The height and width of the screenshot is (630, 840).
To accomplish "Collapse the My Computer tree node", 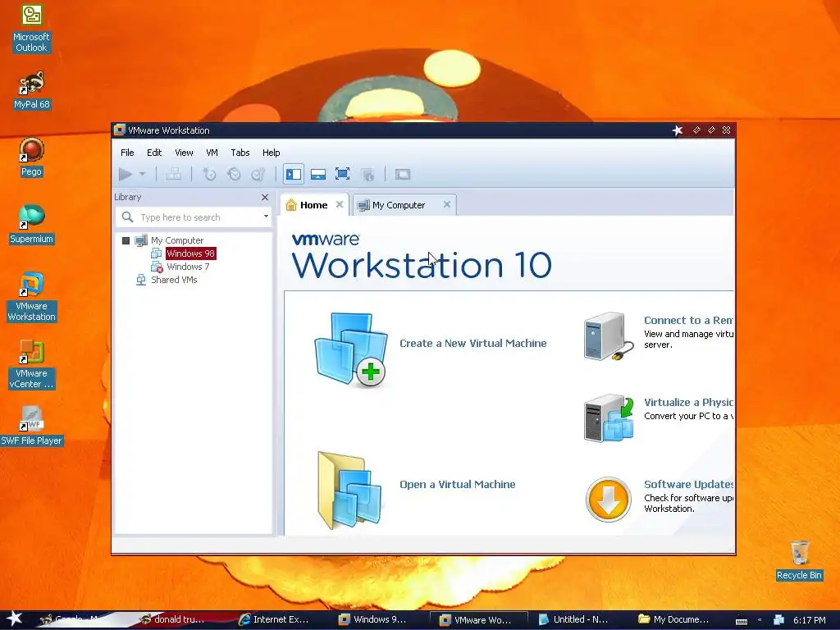I will click(126, 240).
